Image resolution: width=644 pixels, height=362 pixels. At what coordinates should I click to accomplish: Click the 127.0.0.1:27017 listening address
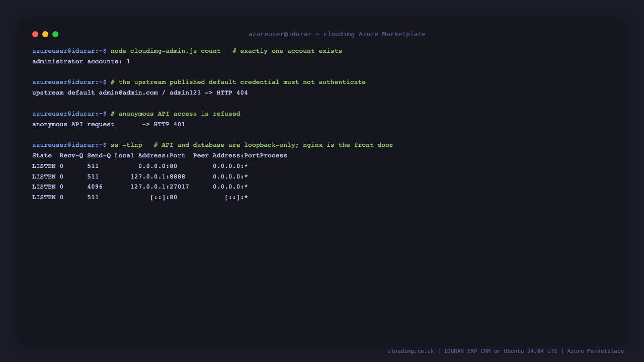click(160, 187)
